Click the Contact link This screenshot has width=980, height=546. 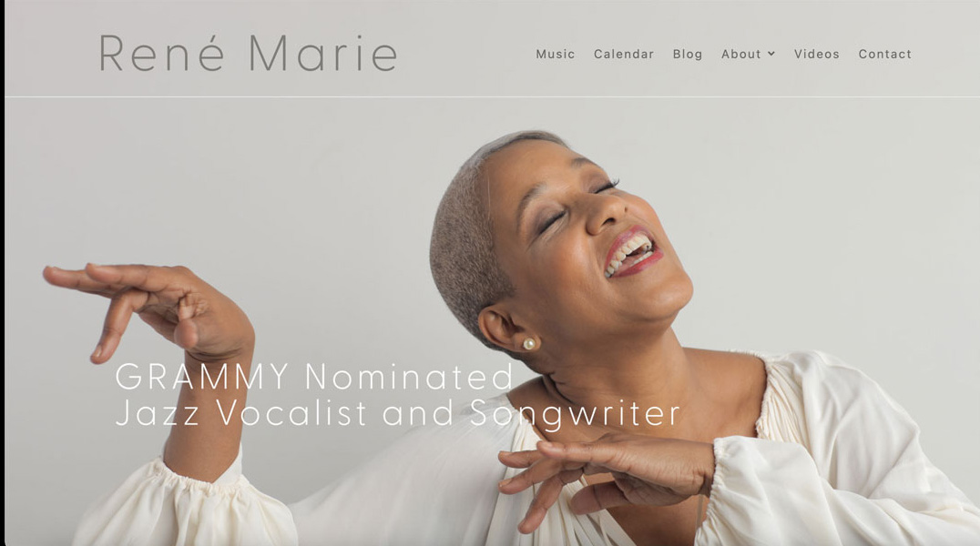(x=884, y=55)
